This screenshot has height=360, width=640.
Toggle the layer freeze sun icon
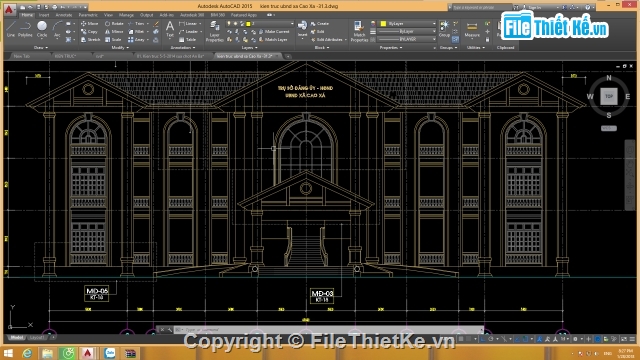pyautogui.click(x=236, y=24)
